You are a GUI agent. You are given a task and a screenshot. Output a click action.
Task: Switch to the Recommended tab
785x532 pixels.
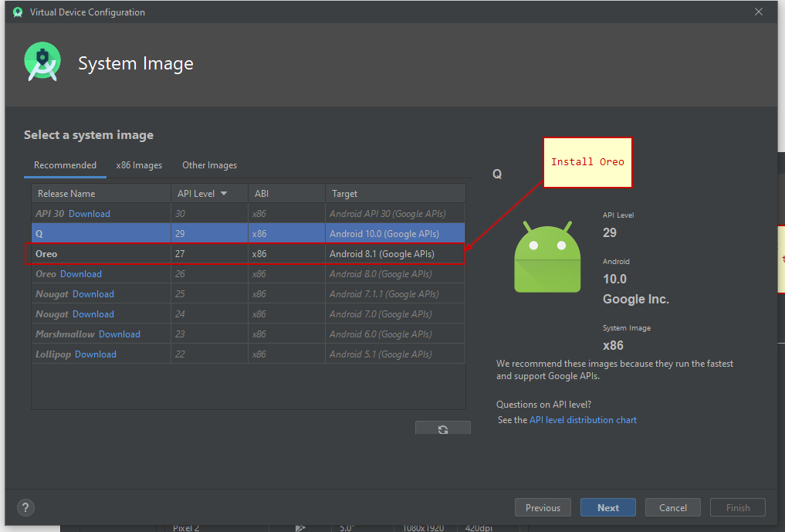pos(65,165)
